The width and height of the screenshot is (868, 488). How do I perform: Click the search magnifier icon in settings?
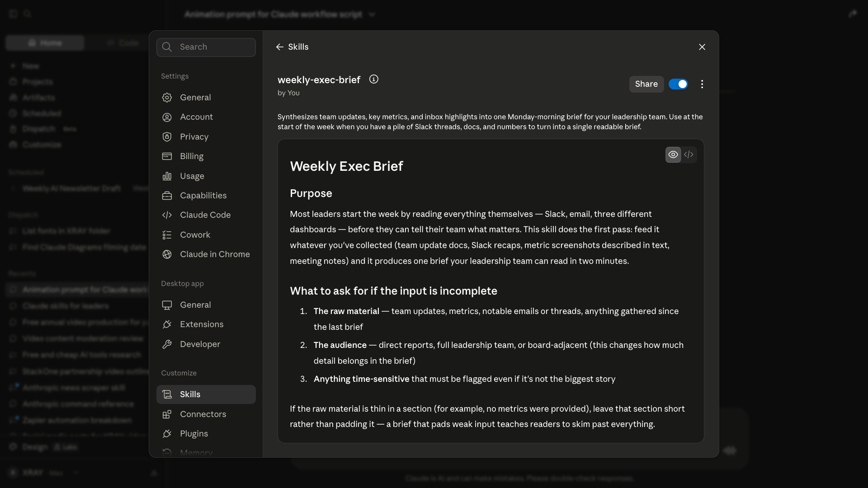point(167,47)
